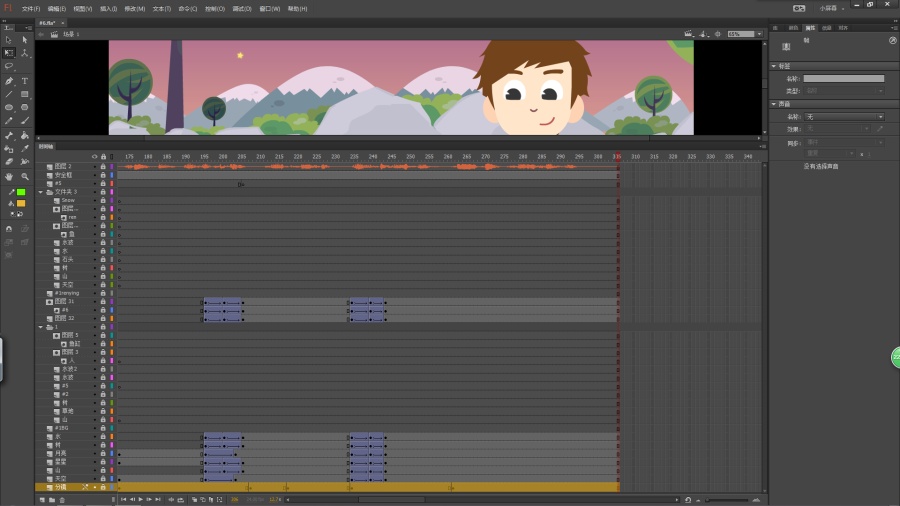900x506 pixels.
Task: Click the new folder icon below layers
Action: coord(52,500)
